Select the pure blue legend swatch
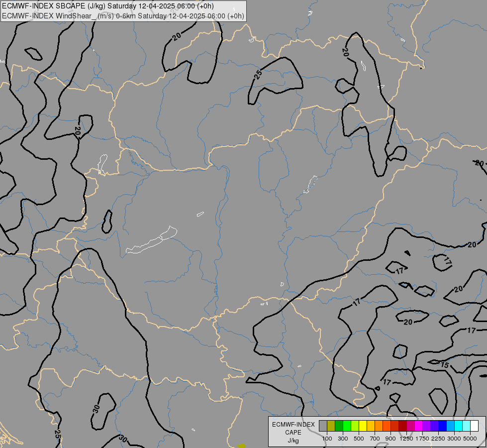487x448 pixels. point(443,426)
